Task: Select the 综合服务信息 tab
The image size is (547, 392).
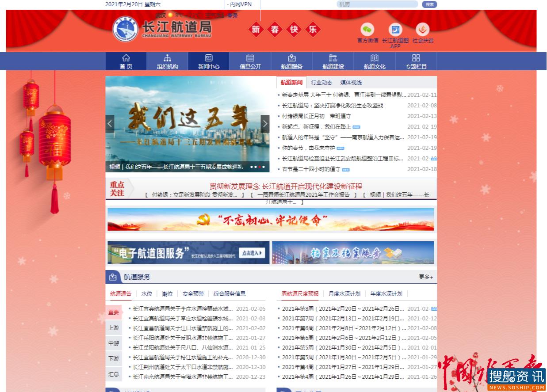Action: [230, 293]
